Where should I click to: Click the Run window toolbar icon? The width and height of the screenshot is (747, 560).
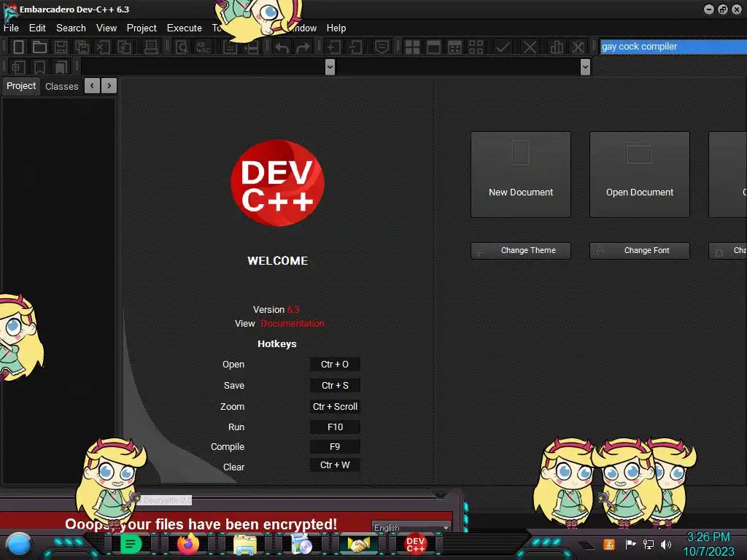(x=433, y=47)
